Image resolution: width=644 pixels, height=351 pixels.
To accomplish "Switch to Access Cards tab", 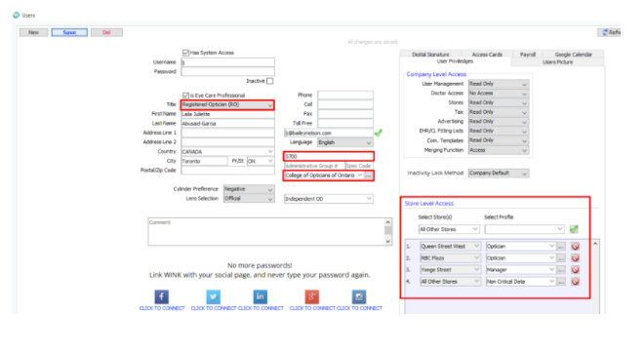I will [x=487, y=55].
